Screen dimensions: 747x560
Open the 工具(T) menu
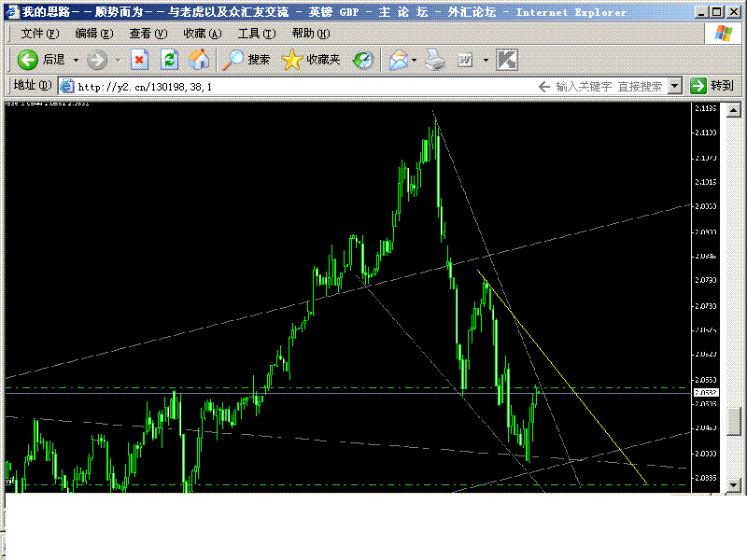tap(257, 34)
